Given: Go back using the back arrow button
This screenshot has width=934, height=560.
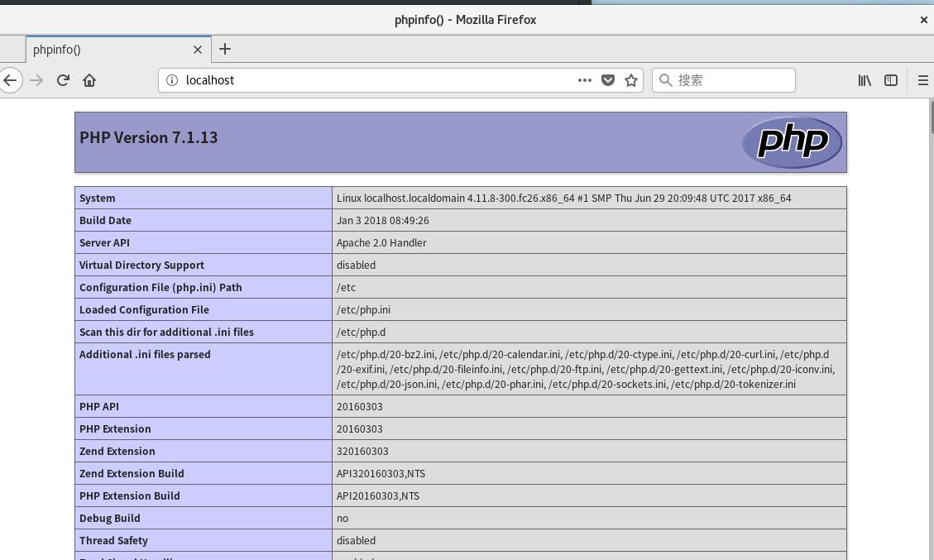Looking at the screenshot, I should pos(10,80).
